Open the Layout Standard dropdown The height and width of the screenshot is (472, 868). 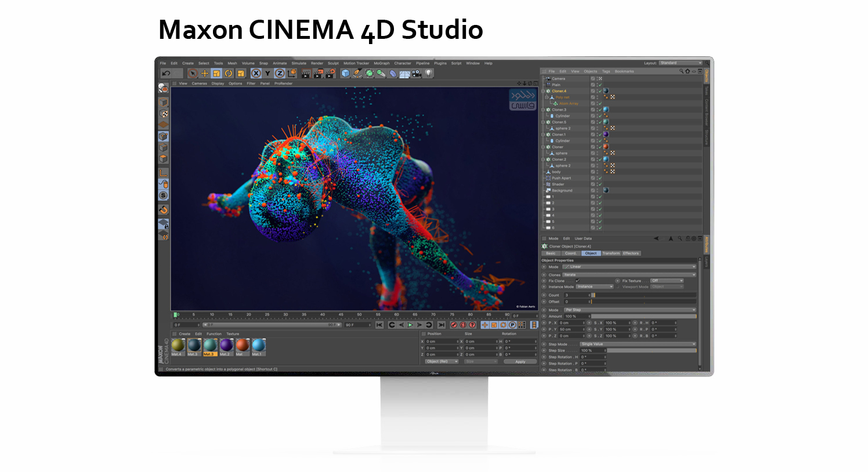681,63
